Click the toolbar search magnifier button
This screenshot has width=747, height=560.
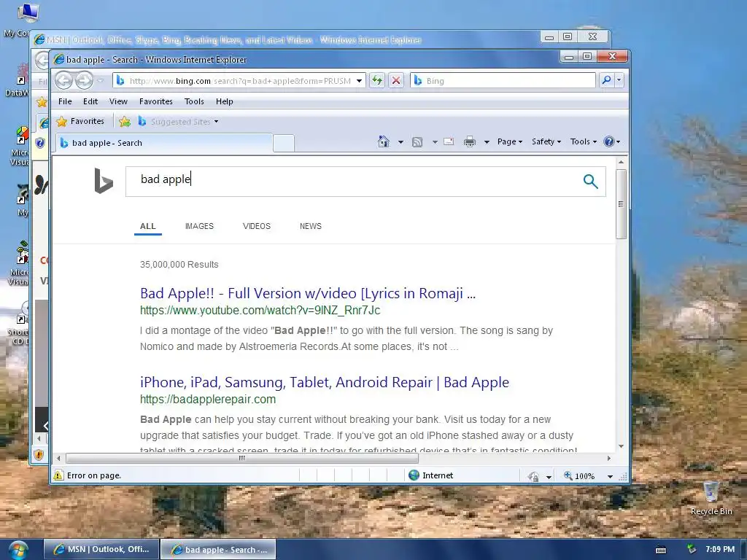(606, 80)
